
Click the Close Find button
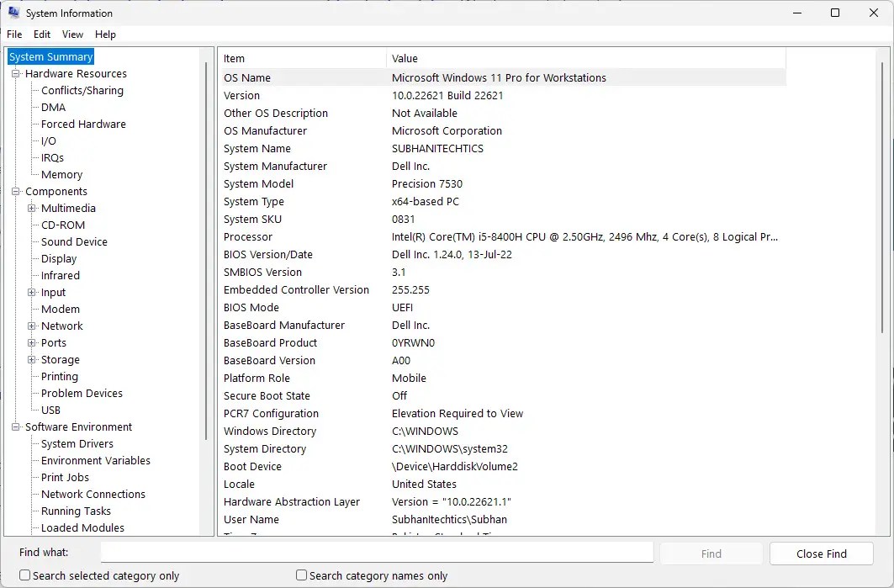[821, 554]
